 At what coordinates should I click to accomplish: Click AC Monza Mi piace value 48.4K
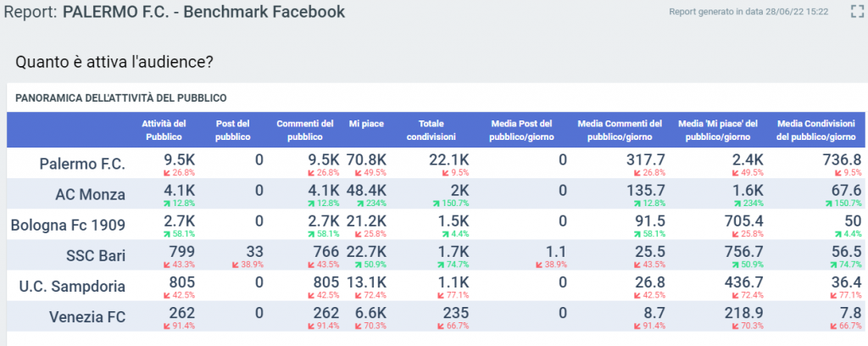(x=366, y=191)
